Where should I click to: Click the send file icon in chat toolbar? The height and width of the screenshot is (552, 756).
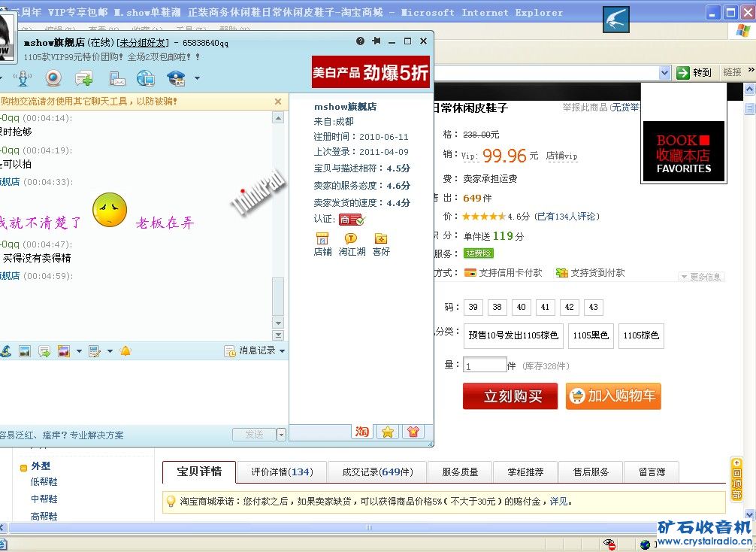click(117, 78)
